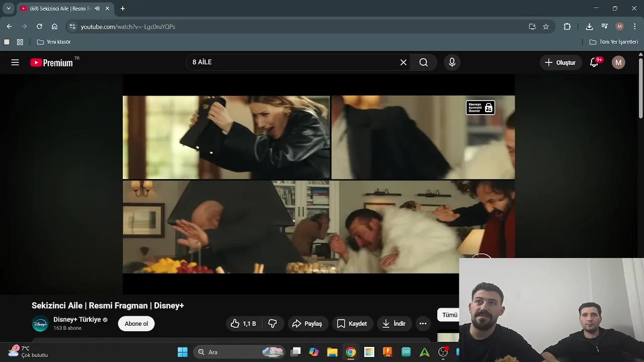Screen dimensions: 644x362
Task: Open the YouTube hamburger guide menu
Action: (15, 62)
